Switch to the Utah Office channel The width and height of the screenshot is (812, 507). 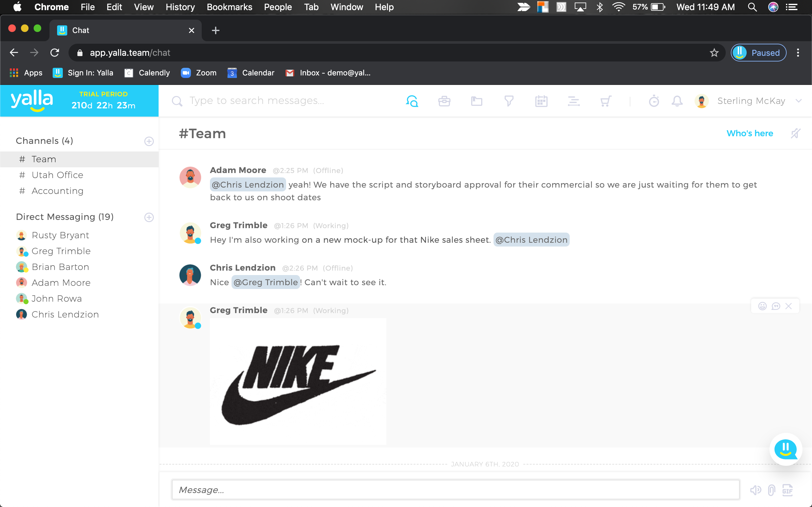tap(57, 175)
